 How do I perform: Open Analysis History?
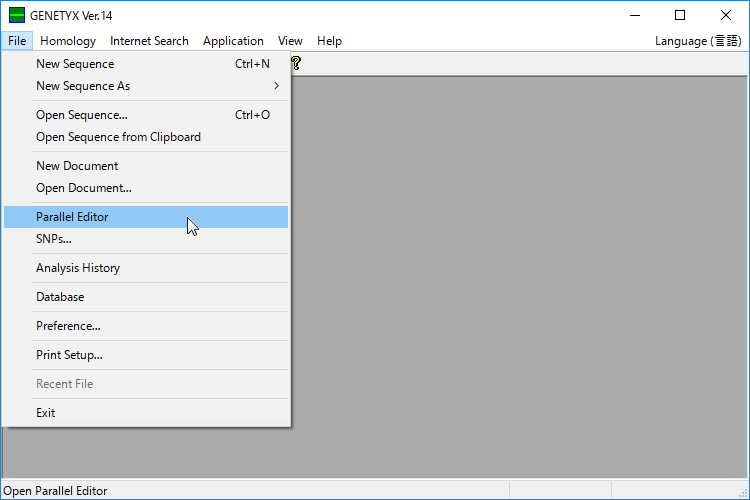click(x=146, y=268)
